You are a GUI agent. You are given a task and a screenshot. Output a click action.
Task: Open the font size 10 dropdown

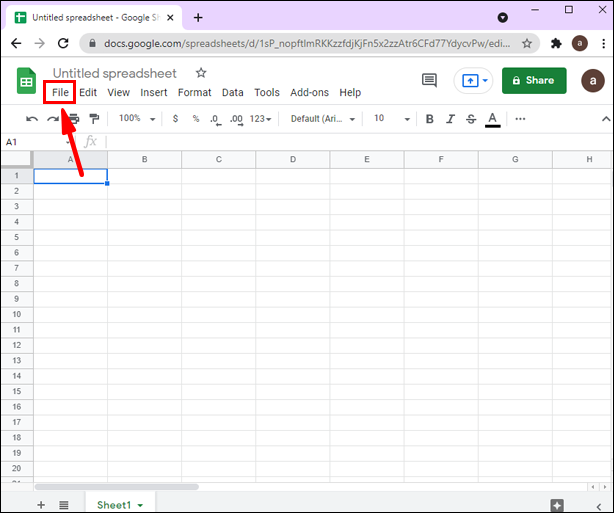coord(392,118)
